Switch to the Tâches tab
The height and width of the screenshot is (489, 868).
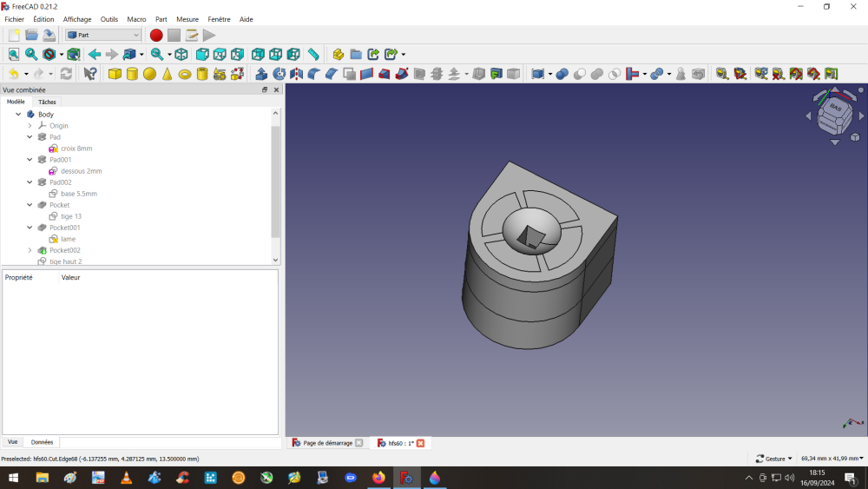(47, 102)
